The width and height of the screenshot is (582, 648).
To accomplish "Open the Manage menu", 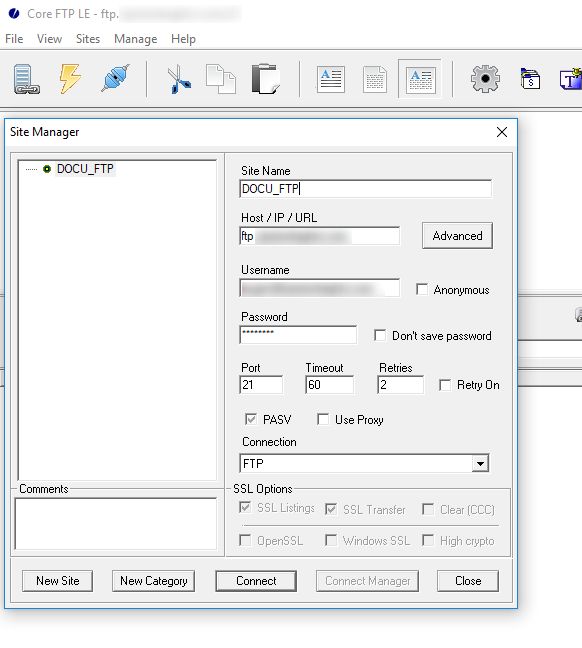I will pyautogui.click(x=136, y=39).
